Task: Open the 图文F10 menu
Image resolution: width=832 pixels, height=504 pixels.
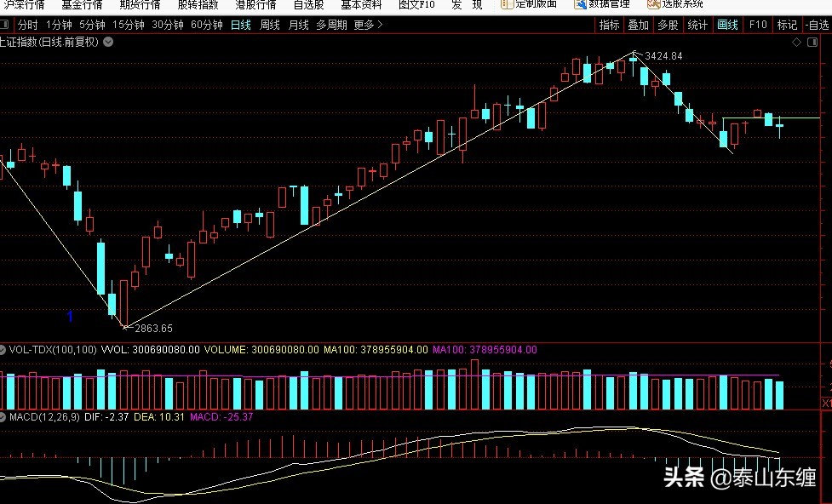Action: click(x=416, y=5)
